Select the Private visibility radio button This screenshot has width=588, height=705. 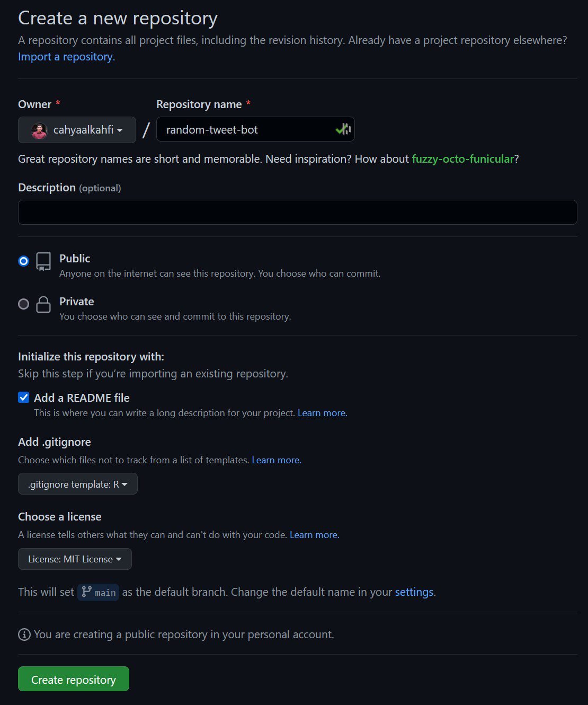click(23, 304)
